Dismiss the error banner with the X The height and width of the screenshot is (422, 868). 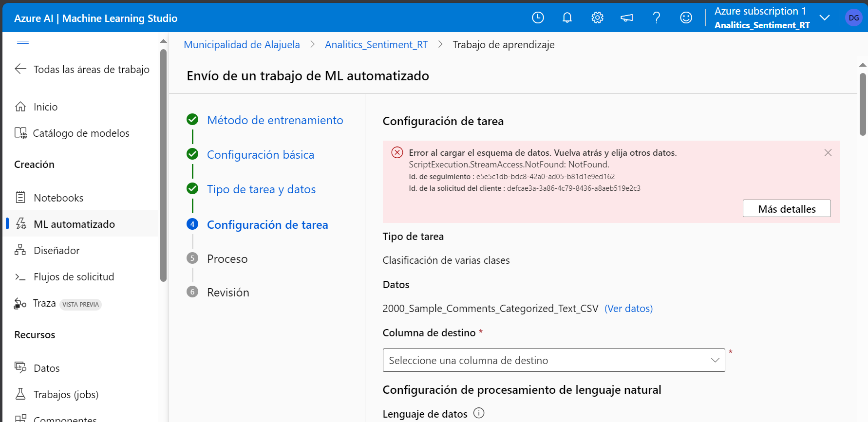(x=828, y=153)
